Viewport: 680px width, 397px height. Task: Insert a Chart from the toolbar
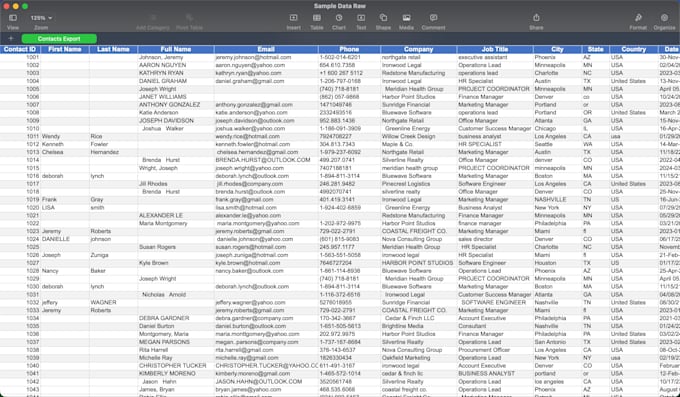pyautogui.click(x=339, y=18)
